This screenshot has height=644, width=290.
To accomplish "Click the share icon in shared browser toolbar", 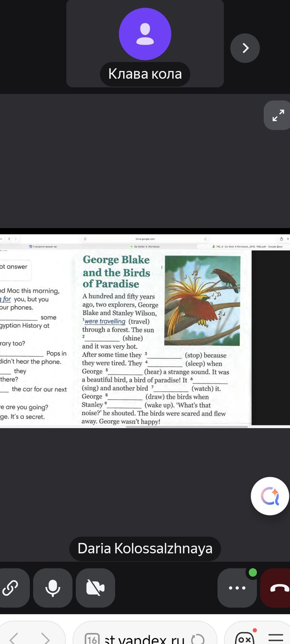I will (281, 239).
